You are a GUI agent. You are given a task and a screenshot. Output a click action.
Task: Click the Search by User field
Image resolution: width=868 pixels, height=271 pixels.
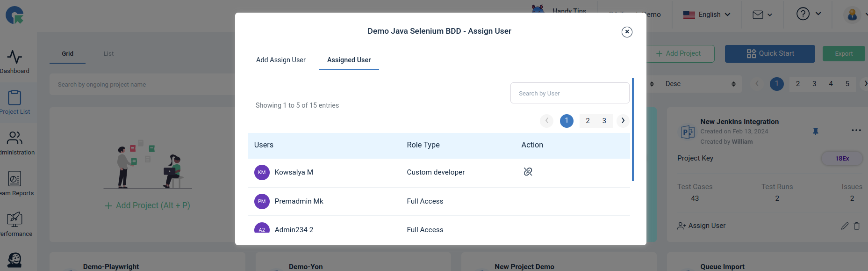pyautogui.click(x=570, y=93)
